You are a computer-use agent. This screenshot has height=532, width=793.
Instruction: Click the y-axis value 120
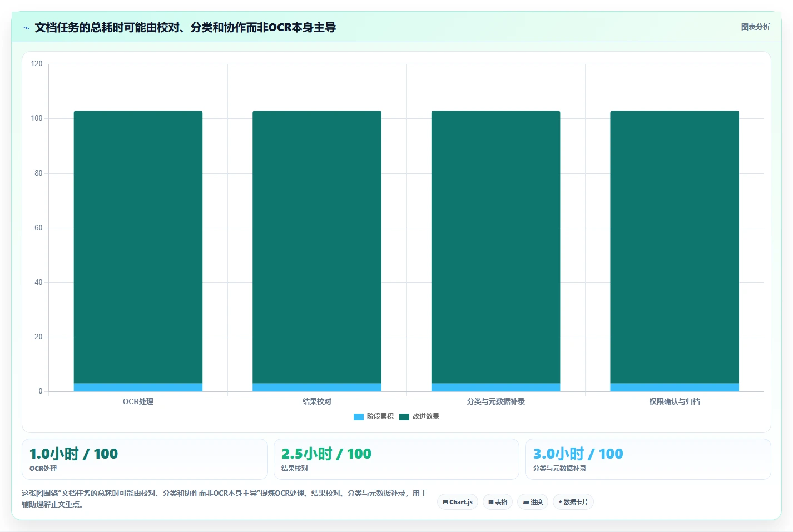tap(37, 64)
